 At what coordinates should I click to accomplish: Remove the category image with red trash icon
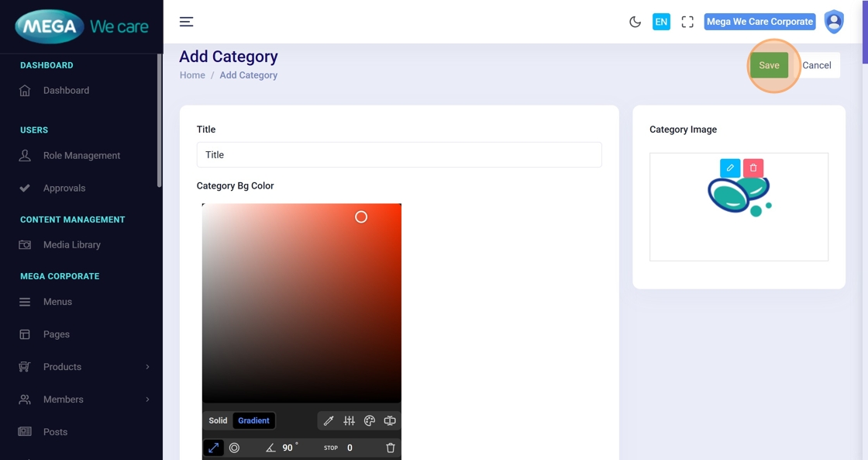point(753,168)
